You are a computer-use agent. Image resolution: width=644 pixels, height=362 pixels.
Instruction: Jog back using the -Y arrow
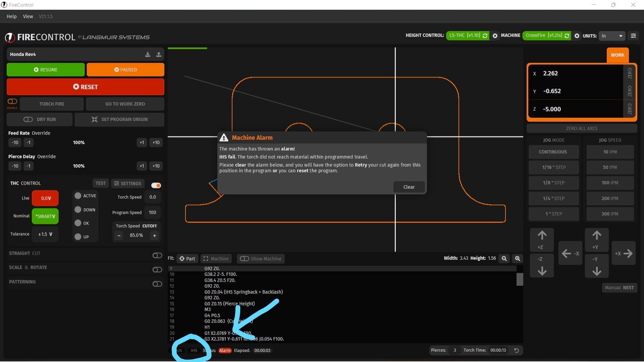[596, 265]
